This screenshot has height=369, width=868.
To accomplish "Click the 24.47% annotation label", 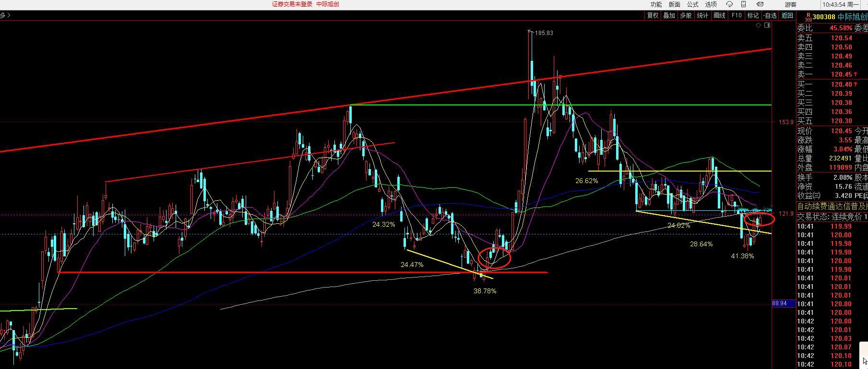I will (412, 265).
